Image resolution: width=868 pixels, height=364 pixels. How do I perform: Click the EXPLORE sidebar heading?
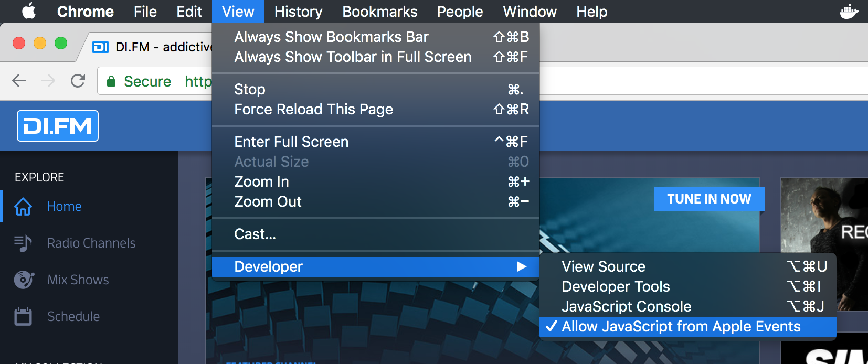click(x=39, y=177)
